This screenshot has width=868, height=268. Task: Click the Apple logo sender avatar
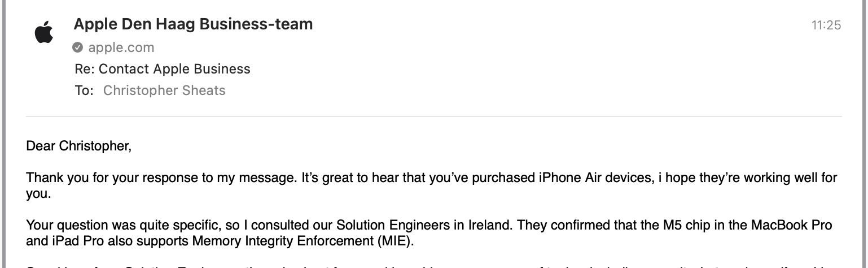pyautogui.click(x=43, y=34)
